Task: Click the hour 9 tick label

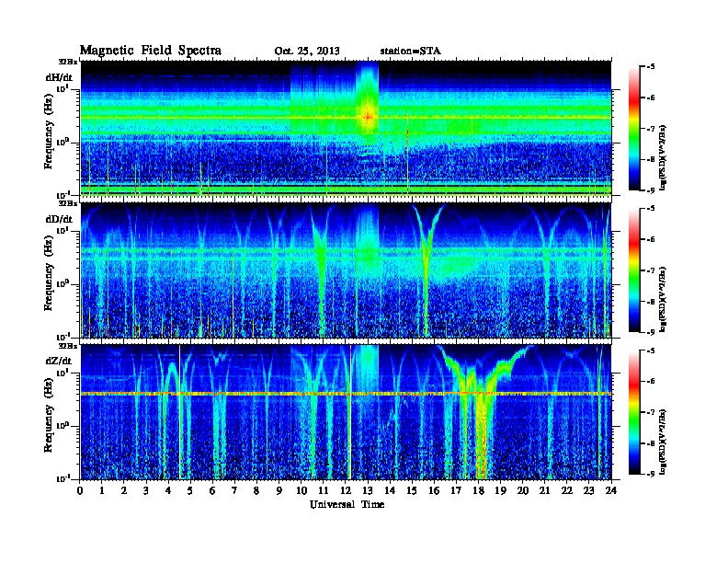Action: coord(279,490)
